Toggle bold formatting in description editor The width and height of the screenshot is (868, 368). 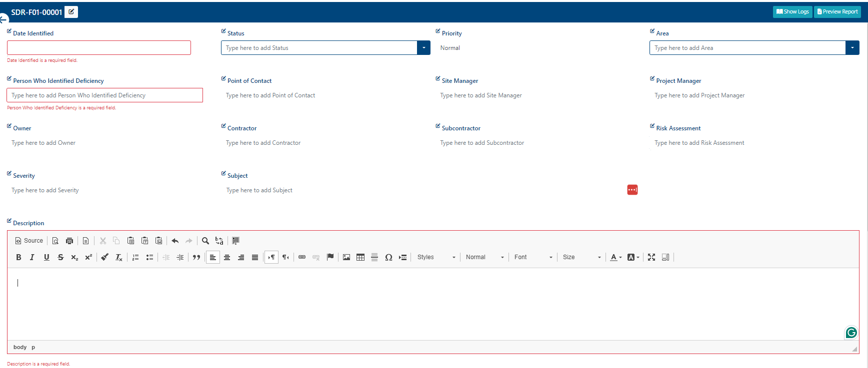pos(18,257)
